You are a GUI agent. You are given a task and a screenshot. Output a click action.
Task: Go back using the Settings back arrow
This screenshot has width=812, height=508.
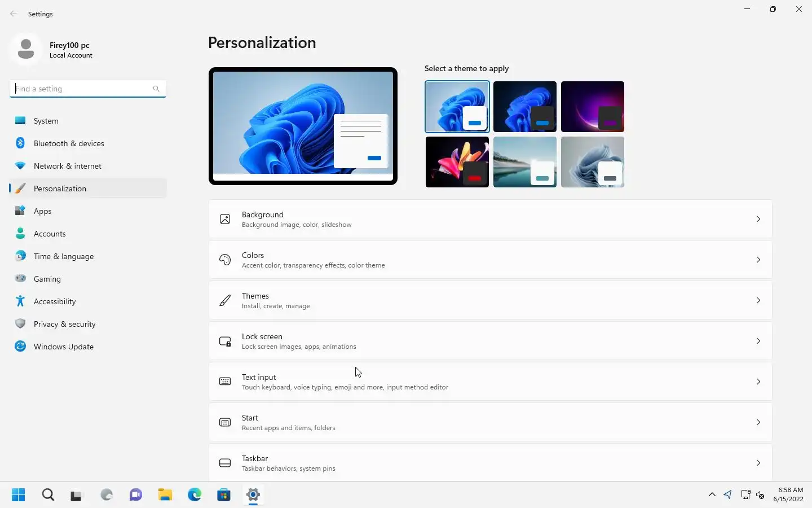(x=14, y=14)
